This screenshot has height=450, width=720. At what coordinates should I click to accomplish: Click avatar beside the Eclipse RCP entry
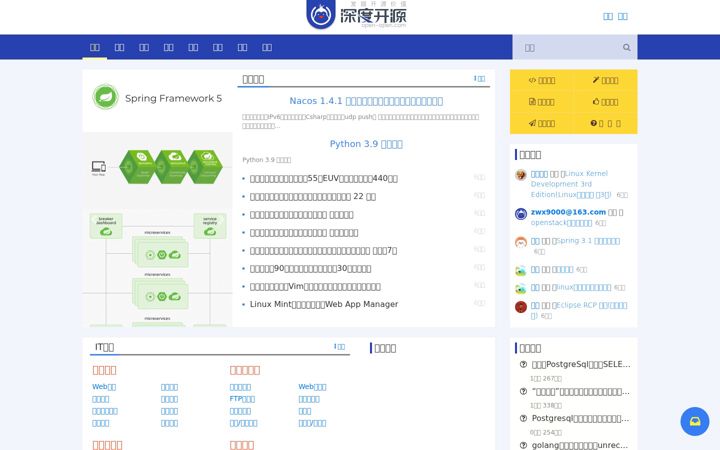(x=521, y=307)
